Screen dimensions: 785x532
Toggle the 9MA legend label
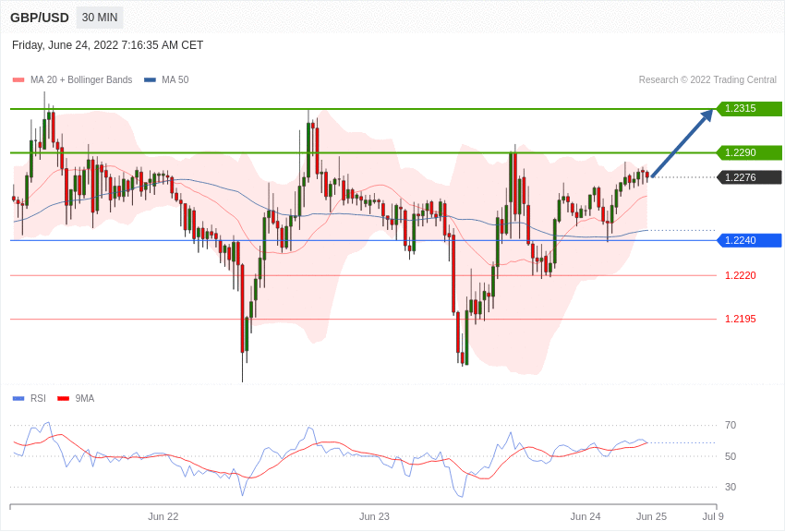85,399
